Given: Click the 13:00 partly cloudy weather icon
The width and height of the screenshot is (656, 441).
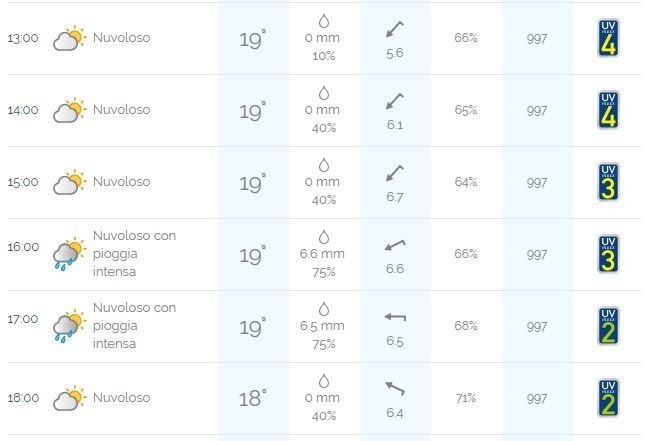Looking at the screenshot, I should (x=69, y=39).
